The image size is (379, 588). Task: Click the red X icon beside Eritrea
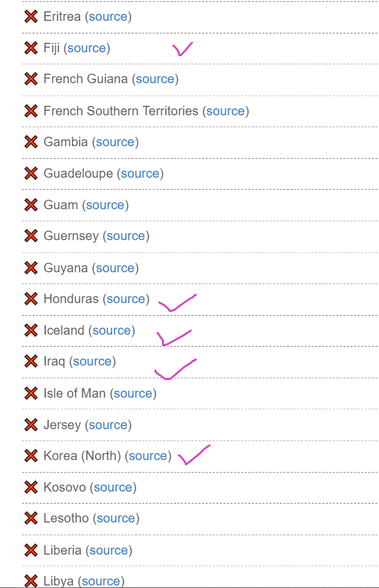click(x=31, y=16)
